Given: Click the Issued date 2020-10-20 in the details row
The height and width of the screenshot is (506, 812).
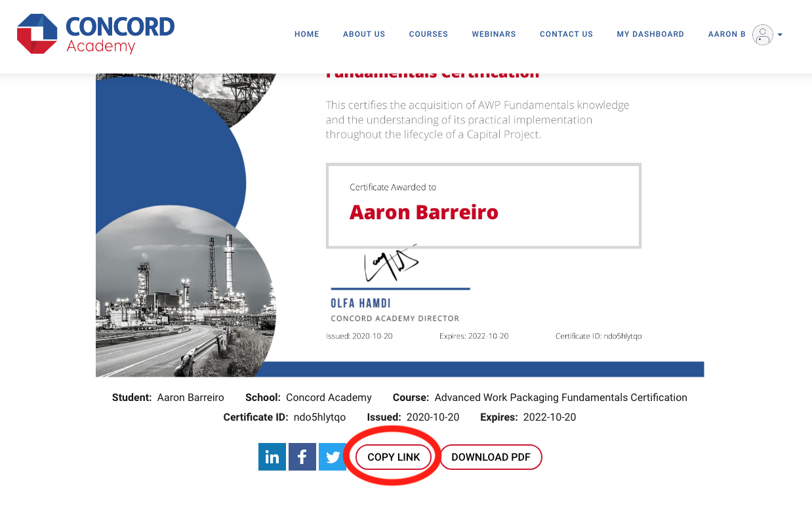Looking at the screenshot, I should point(433,417).
